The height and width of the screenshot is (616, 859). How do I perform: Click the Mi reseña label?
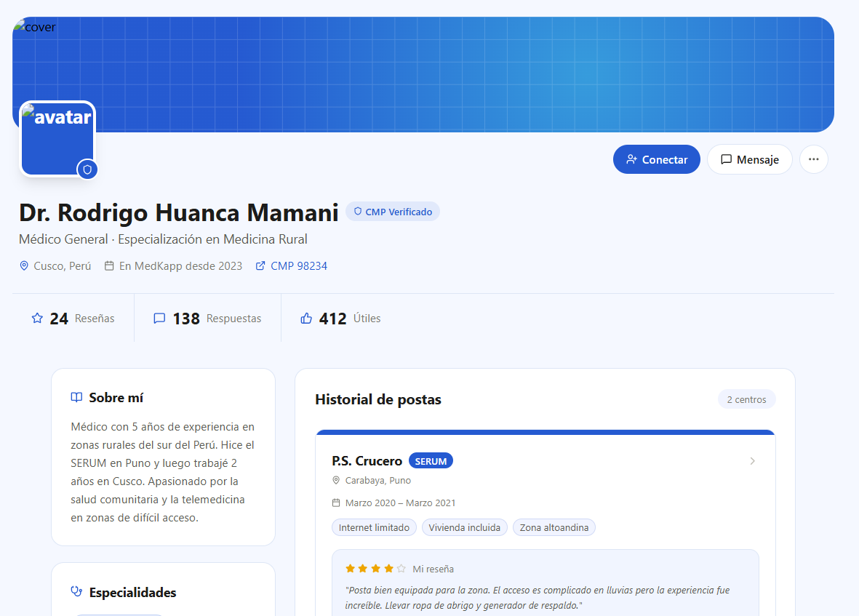434,569
